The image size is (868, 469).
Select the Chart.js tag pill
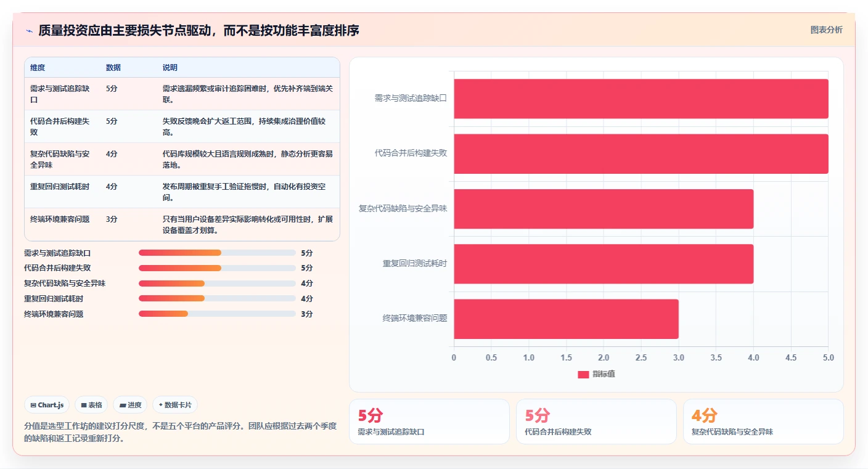click(x=47, y=405)
